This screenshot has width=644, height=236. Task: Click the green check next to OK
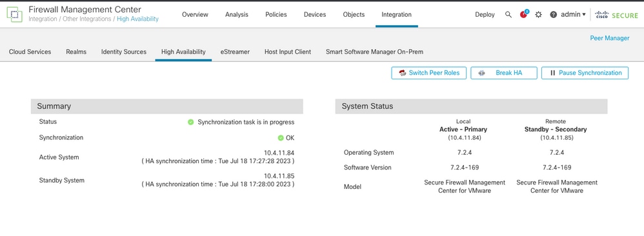click(281, 138)
